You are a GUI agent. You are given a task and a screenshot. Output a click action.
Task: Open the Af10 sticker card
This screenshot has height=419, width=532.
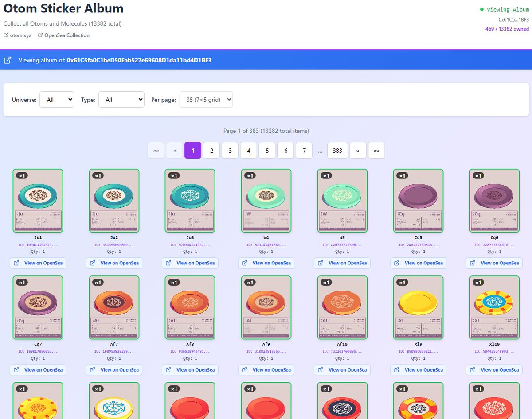[342, 307]
